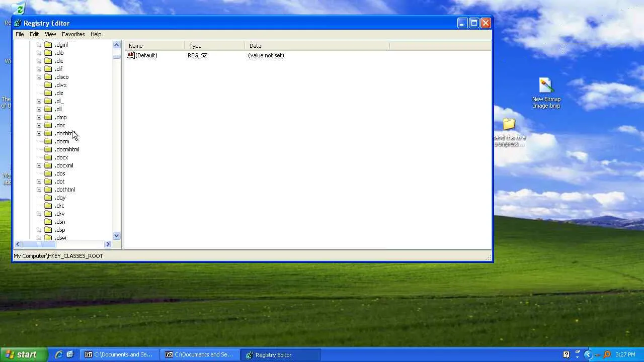Click the folder icon beside .dsn
This screenshot has height=362, width=644.
(x=48, y=222)
